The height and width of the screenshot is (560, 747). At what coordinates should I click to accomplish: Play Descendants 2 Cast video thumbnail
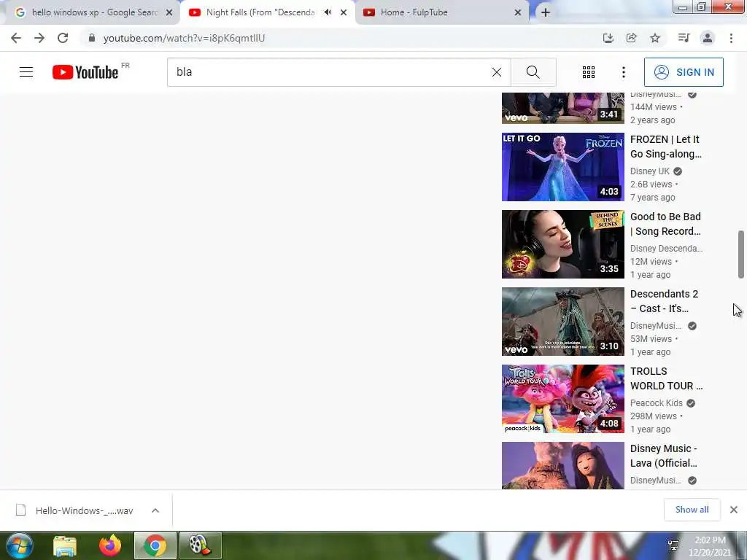point(562,322)
